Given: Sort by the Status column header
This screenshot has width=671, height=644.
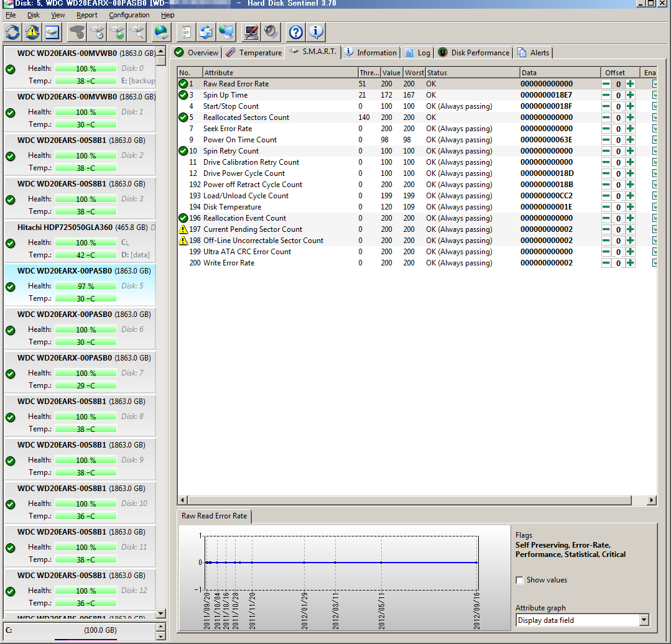Looking at the screenshot, I should (x=473, y=73).
